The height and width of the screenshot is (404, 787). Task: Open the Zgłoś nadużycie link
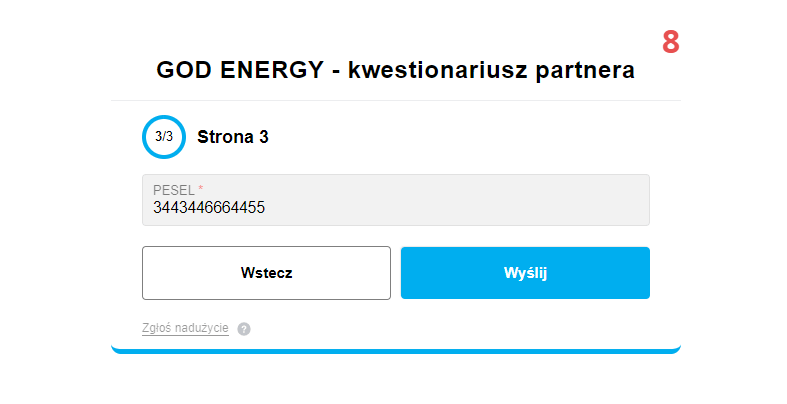[x=185, y=328]
